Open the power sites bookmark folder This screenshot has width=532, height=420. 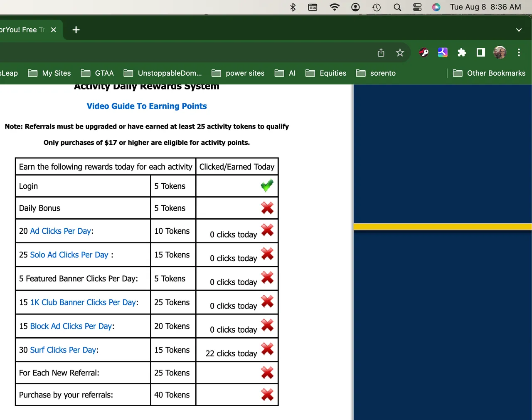[238, 73]
